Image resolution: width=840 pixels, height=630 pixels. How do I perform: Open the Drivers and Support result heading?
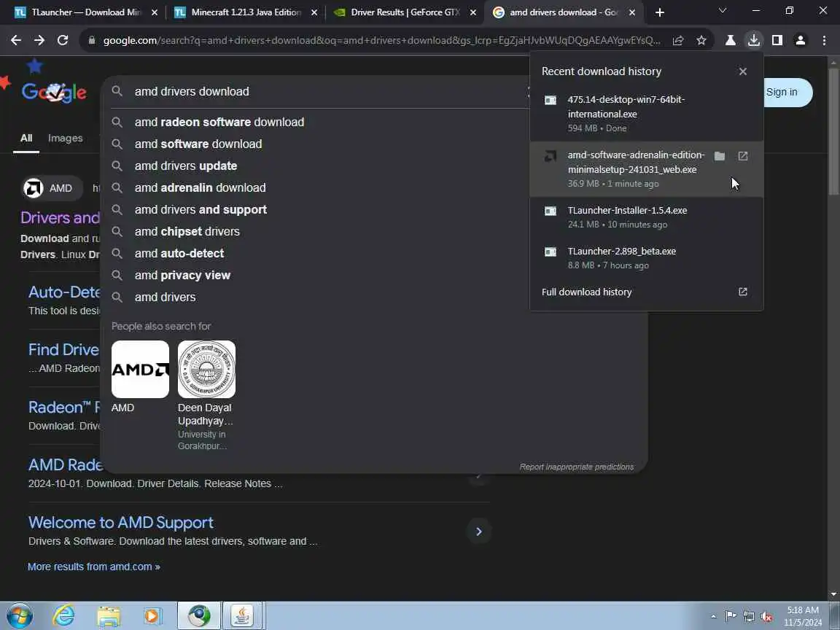[60, 217]
